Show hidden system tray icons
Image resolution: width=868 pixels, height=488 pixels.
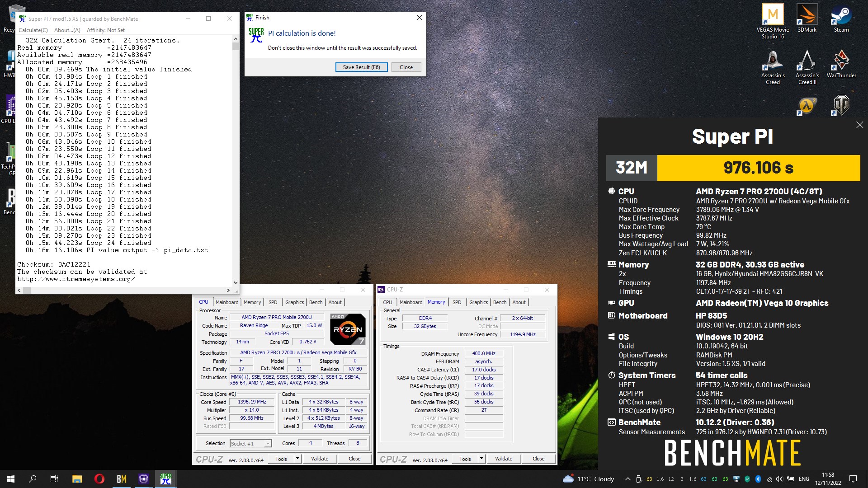tap(627, 479)
